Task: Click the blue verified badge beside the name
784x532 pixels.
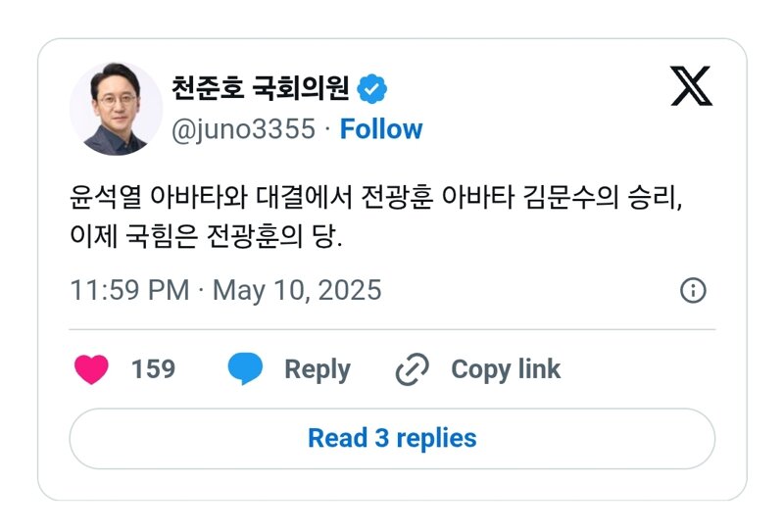Action: pyautogui.click(x=371, y=89)
